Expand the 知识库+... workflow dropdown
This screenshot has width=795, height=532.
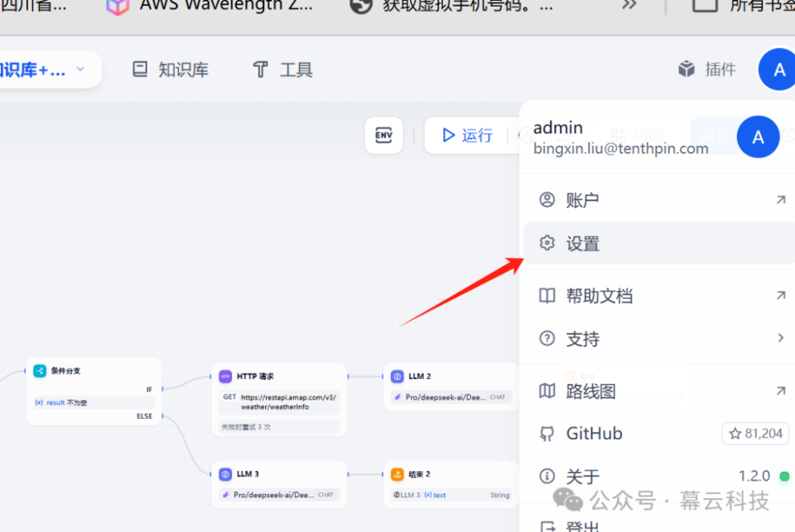tap(79, 69)
